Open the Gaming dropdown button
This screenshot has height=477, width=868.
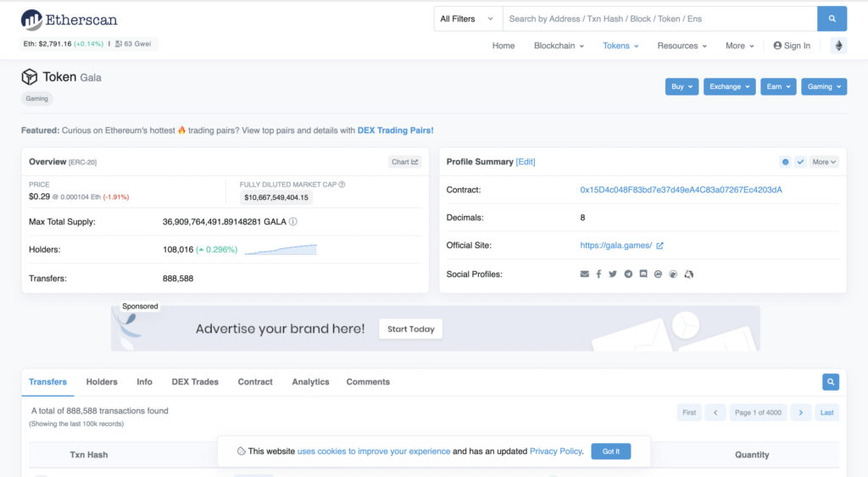tap(824, 86)
